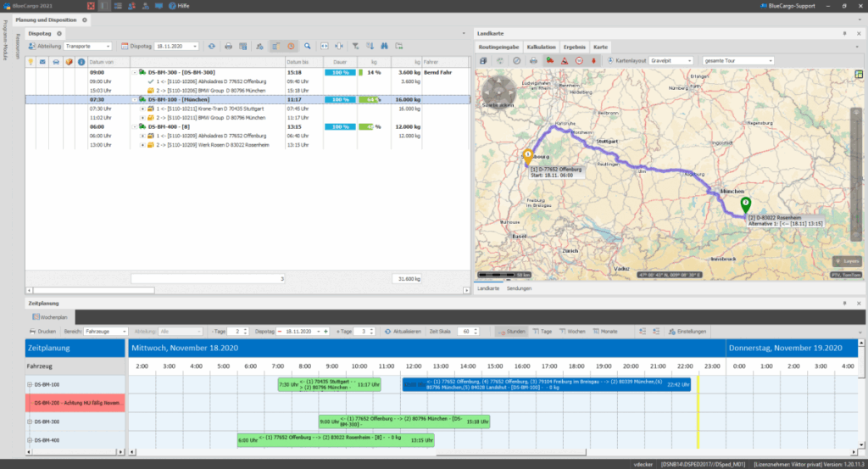Click the binoculars find icon
Screen dimensions: 868x469
(x=385, y=46)
